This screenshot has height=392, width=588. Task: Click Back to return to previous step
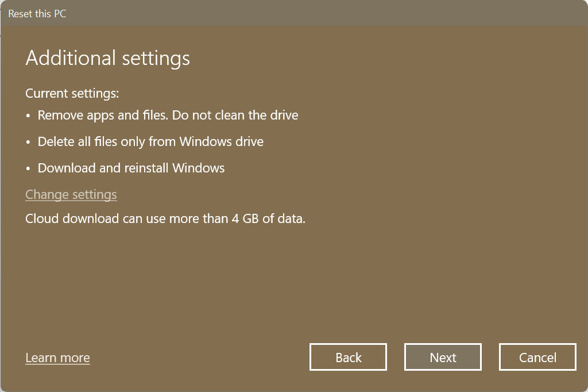pos(347,357)
